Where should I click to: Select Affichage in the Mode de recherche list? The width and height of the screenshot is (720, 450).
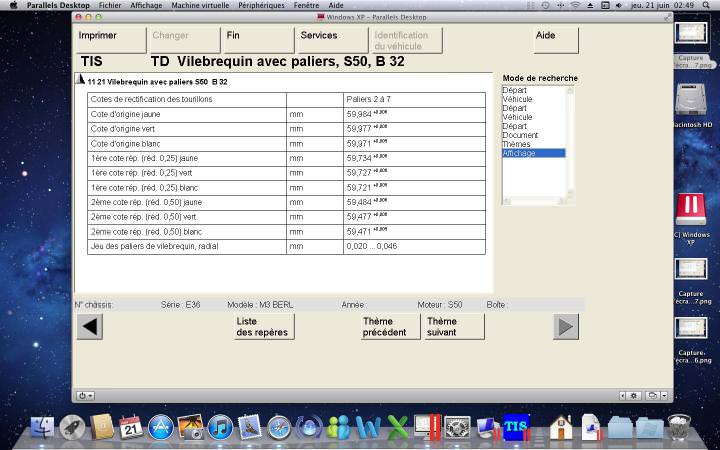tap(534, 153)
